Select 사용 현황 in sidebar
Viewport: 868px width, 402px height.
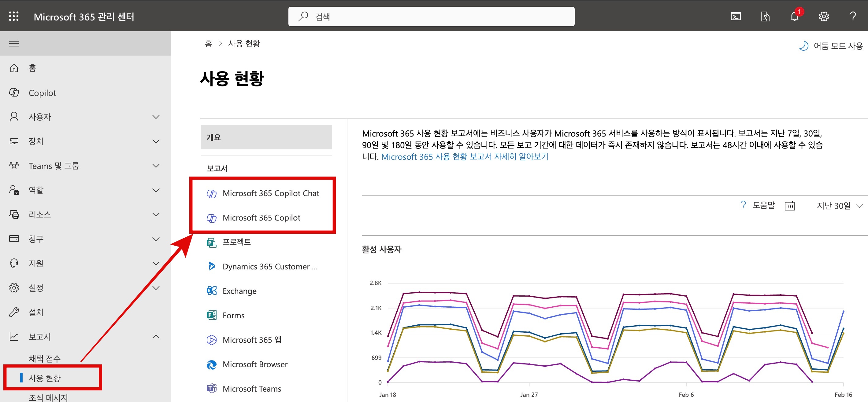44,378
